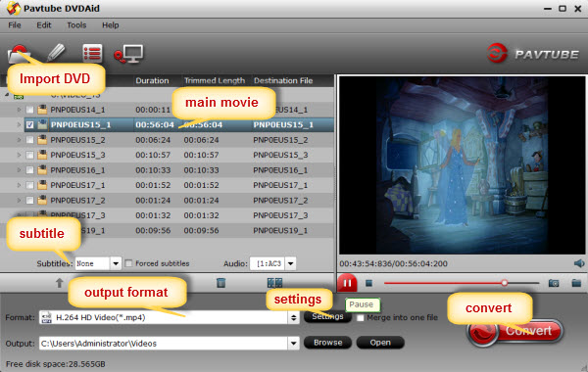Uncheck the PNP0EUS15_1 title checkbox
This screenshot has width=588, height=372.
pyautogui.click(x=30, y=124)
